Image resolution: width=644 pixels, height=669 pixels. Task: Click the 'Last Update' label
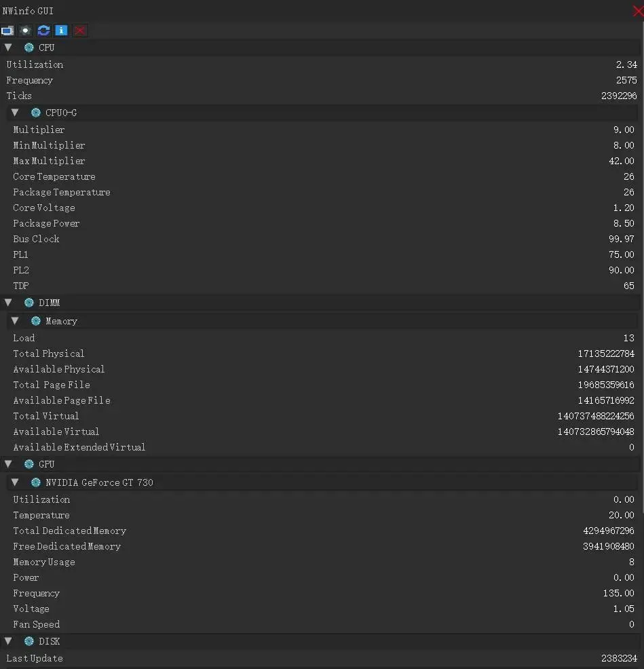[35, 658]
